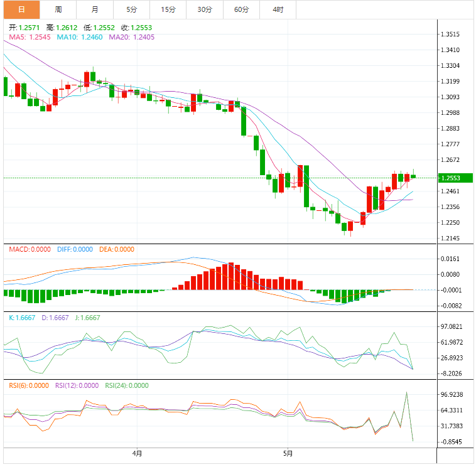Click the 96.9238 RSI axis label
The width and height of the screenshot is (476, 467).
coord(452,394)
